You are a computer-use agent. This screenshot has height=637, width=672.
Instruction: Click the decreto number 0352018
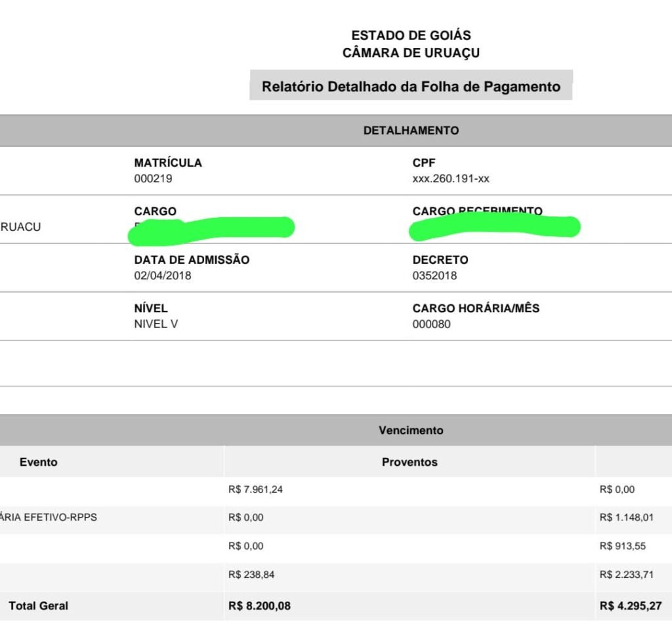[434, 276]
